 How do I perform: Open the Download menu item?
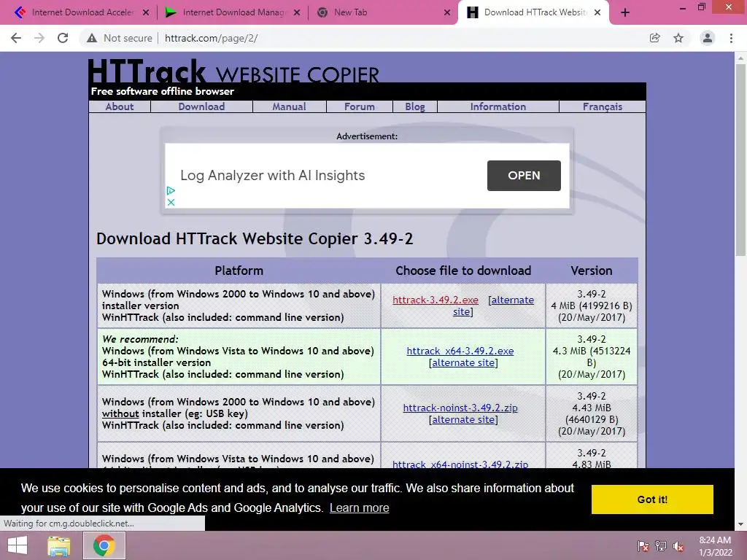(201, 106)
